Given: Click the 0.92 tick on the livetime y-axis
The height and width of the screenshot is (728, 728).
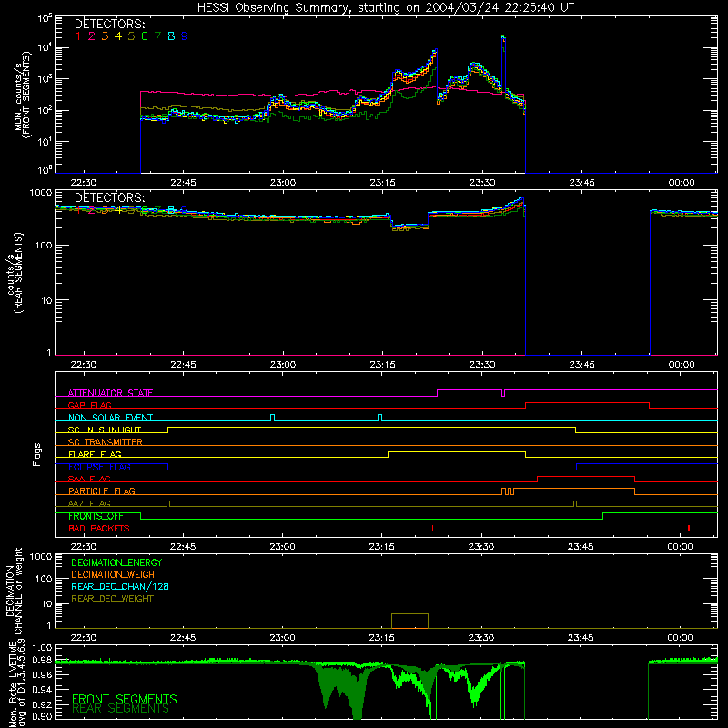Looking at the screenshot, I should (43, 704).
